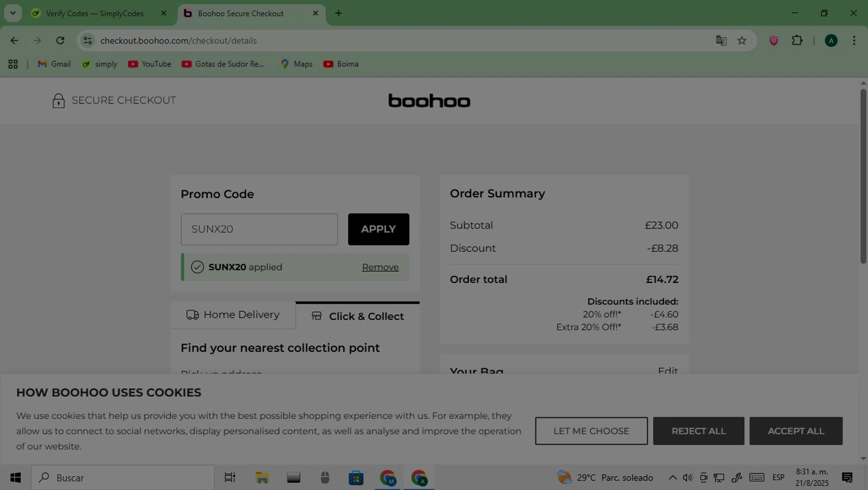Open the Windows Start menu
The image size is (868, 490).
16,477
